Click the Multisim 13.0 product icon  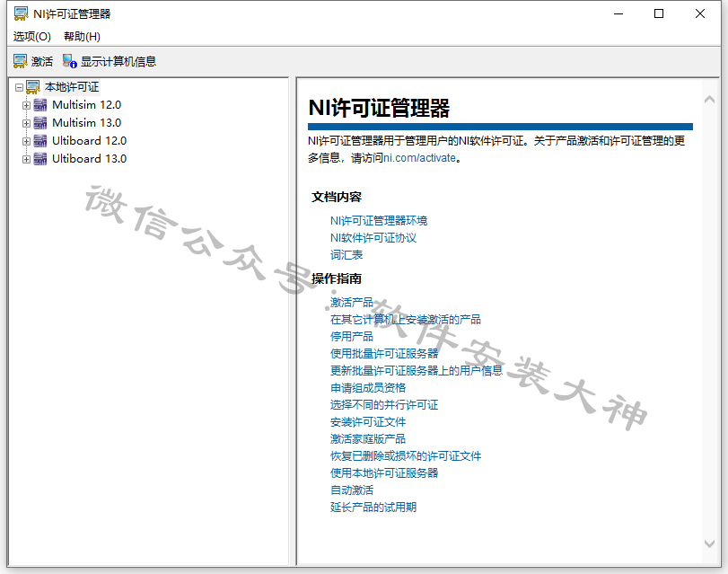coord(40,123)
